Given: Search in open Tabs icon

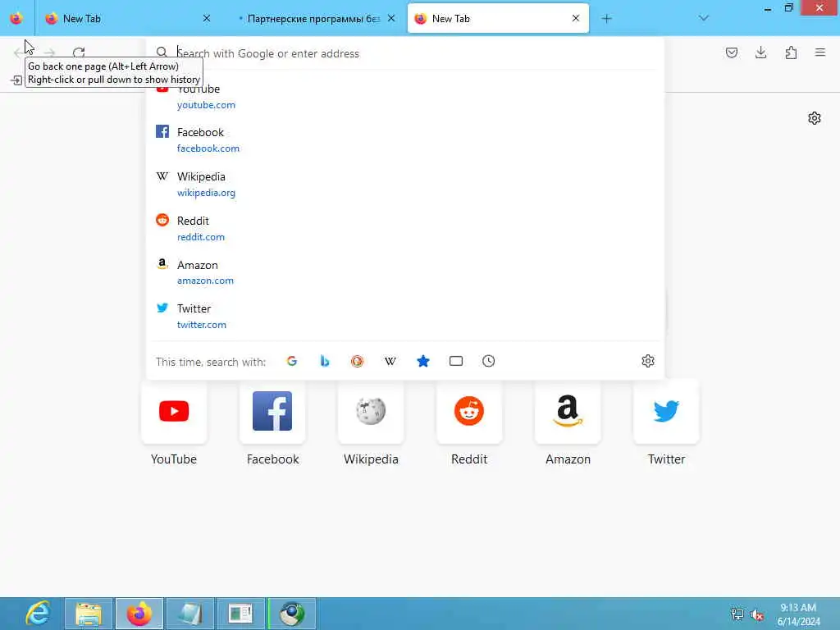Looking at the screenshot, I should [x=456, y=361].
